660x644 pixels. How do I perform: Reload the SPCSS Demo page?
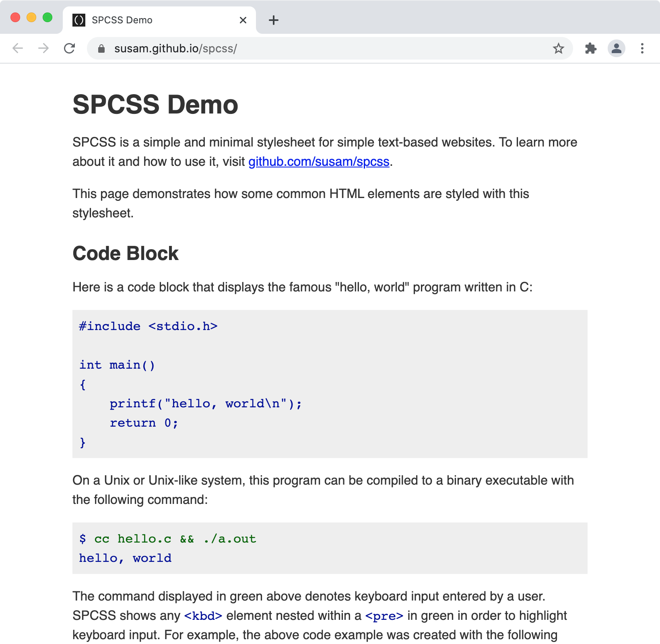point(70,48)
